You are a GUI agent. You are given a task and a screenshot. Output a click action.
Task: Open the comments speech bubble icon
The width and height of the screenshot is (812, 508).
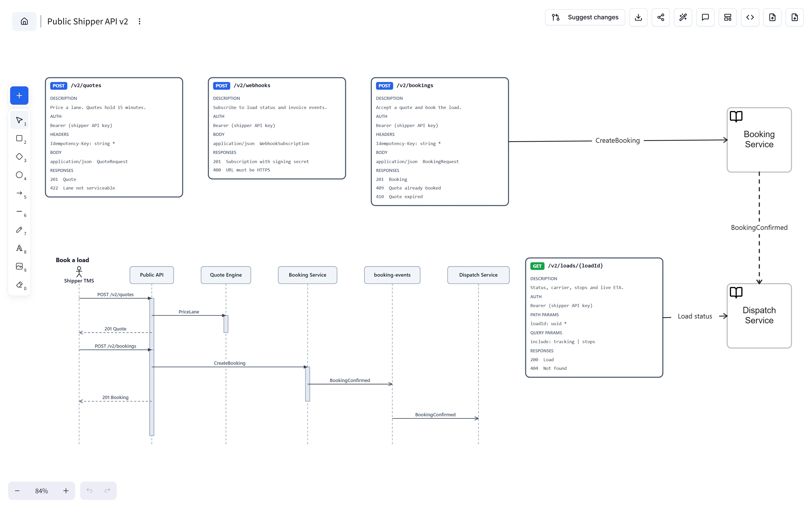click(705, 17)
